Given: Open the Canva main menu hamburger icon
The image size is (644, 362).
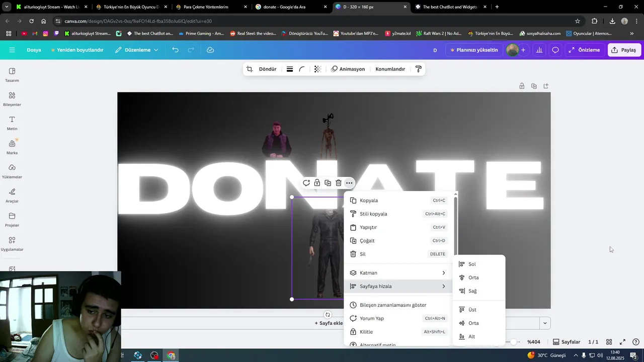Looking at the screenshot, I should pyautogui.click(x=12, y=50).
